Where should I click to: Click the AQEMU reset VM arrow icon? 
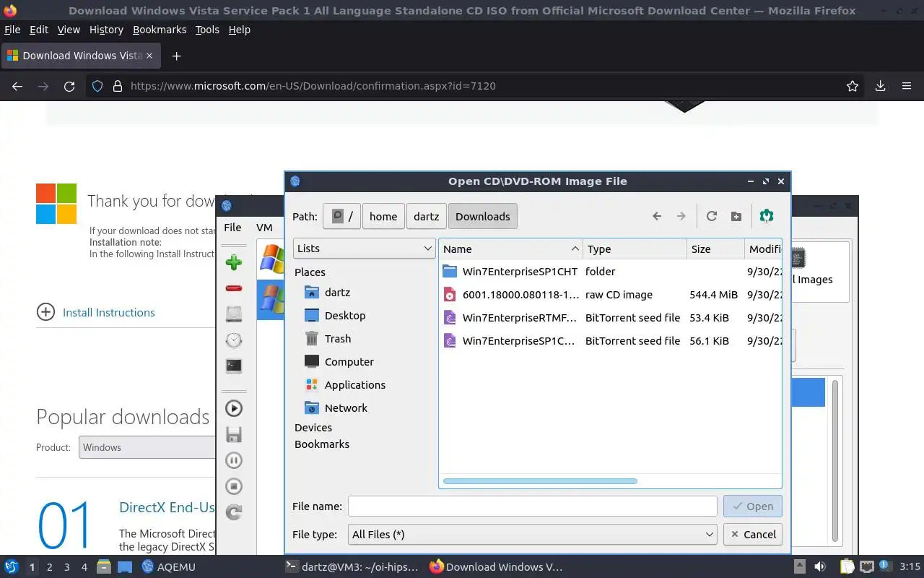[x=233, y=512]
